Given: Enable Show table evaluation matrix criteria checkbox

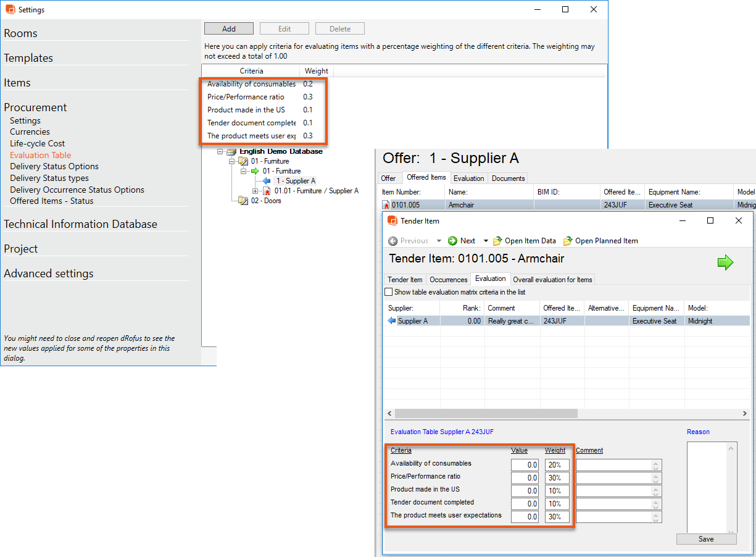Looking at the screenshot, I should click(x=389, y=292).
